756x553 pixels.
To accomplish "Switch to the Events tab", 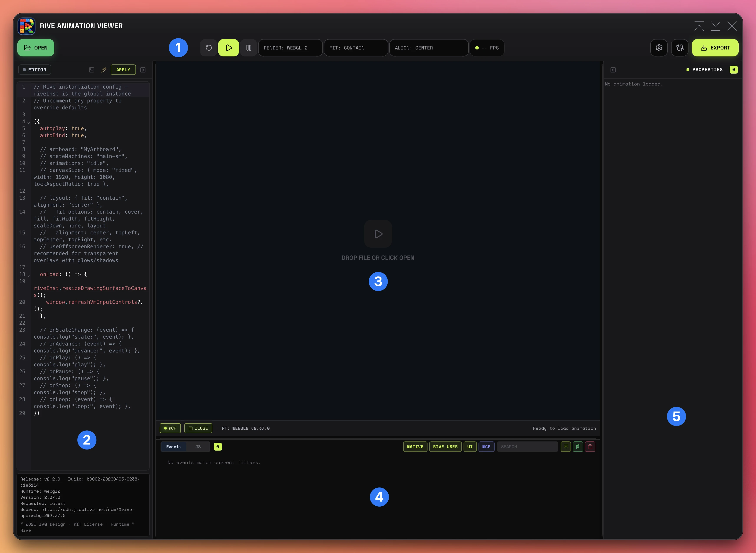I will tap(173, 447).
